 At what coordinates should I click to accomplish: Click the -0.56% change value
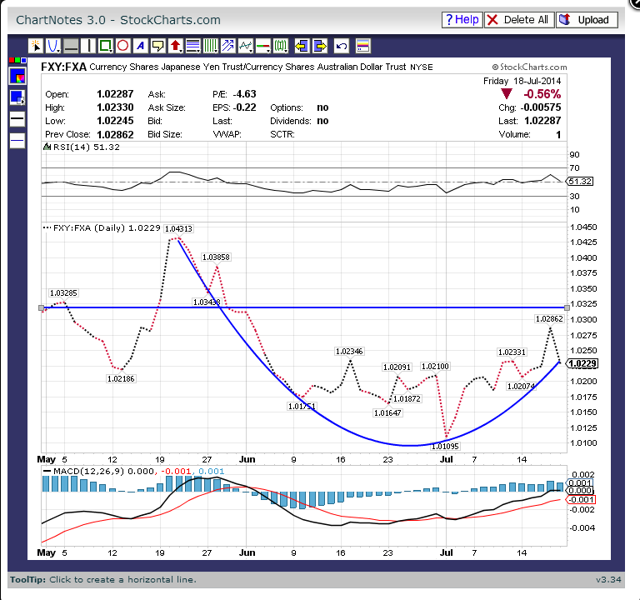click(x=542, y=94)
